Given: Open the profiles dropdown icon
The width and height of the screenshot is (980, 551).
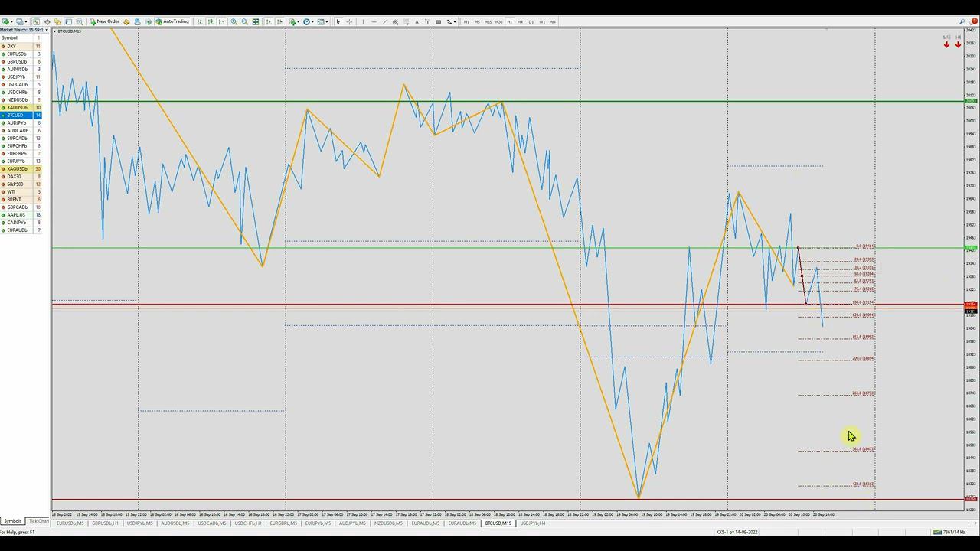Looking at the screenshot, I should click(20, 21).
